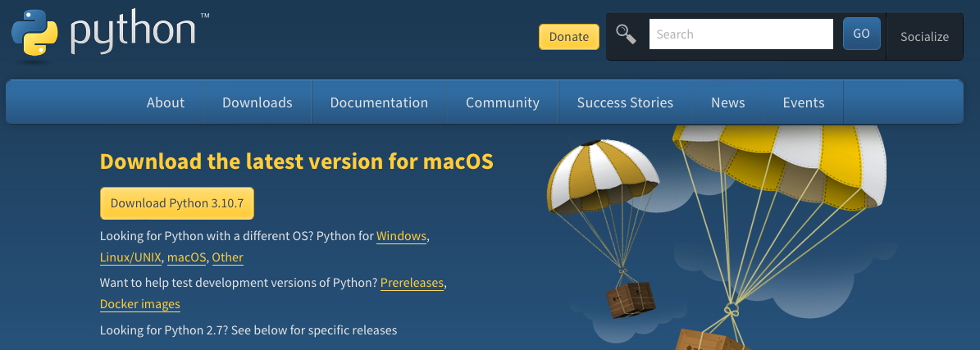Follow the Windows download link
Screen dimensions: 980x350
(x=401, y=237)
